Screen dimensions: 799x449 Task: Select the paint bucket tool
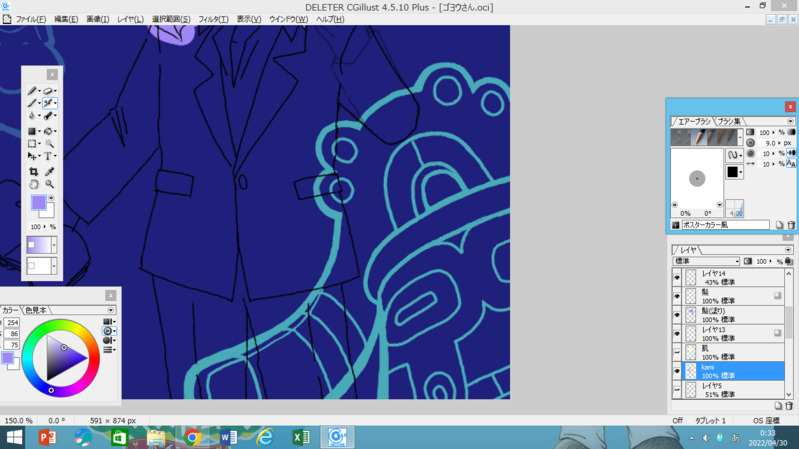coord(48,131)
